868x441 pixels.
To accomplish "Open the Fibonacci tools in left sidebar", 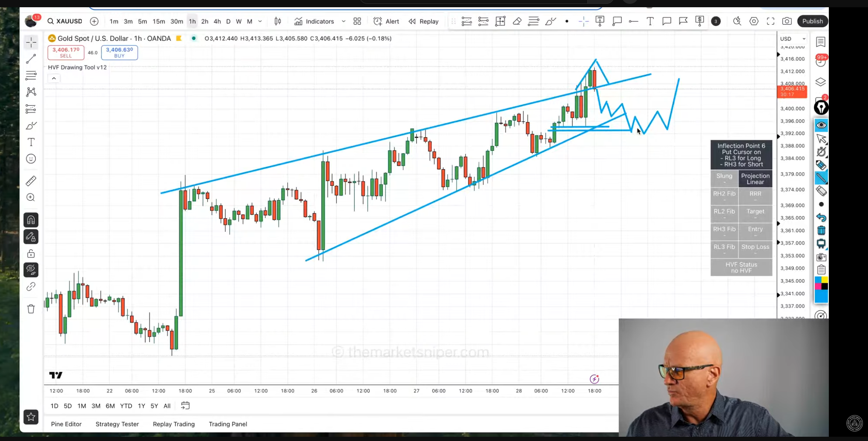I will coord(31,75).
